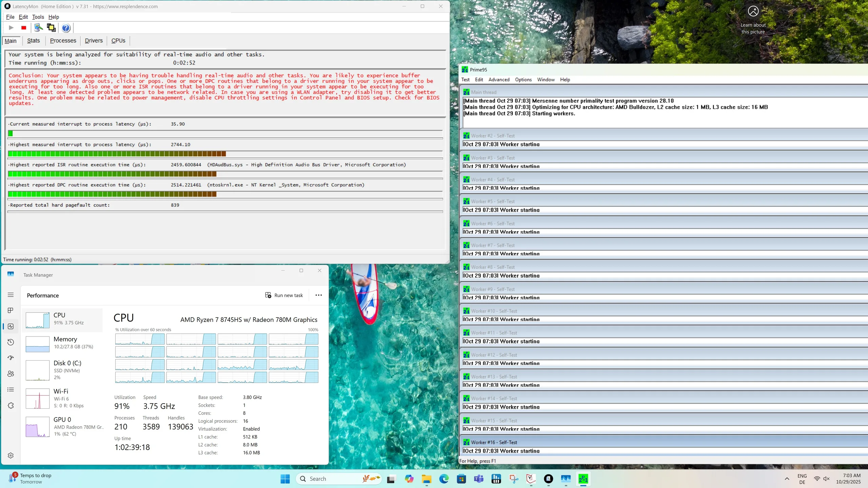This screenshot has width=868, height=488.
Task: Open the Advanced menu in Prime95
Action: click(x=499, y=80)
